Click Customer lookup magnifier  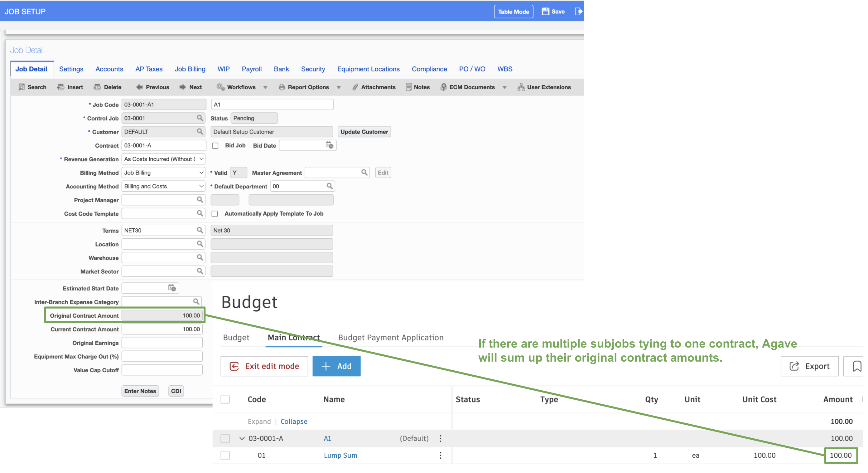(200, 131)
